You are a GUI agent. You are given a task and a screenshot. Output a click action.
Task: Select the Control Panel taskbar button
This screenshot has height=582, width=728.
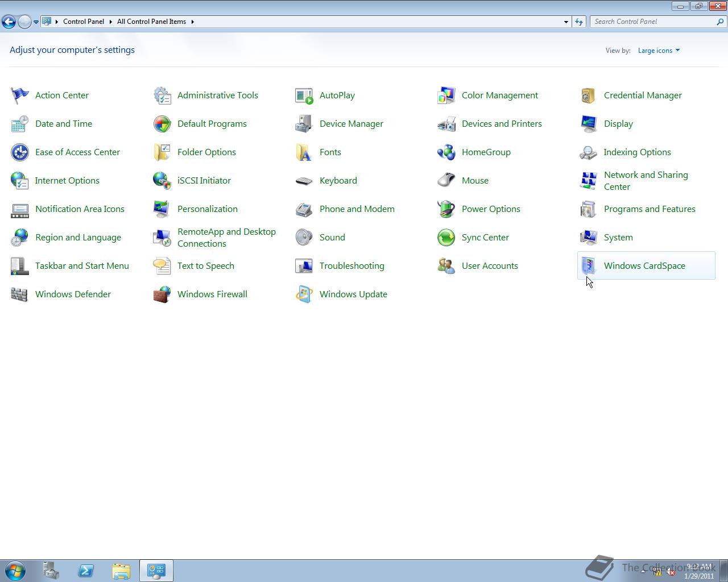(156, 571)
